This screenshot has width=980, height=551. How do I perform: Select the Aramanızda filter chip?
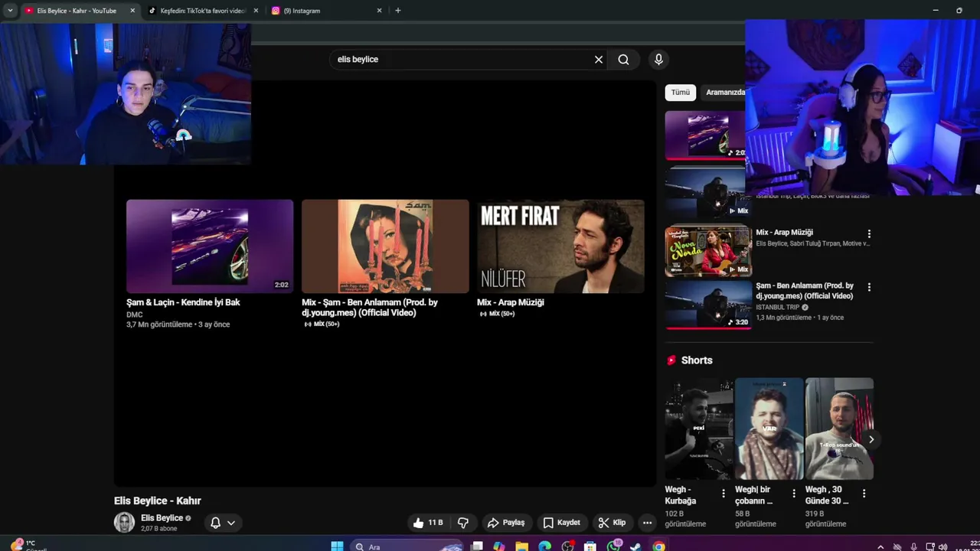[x=724, y=93]
